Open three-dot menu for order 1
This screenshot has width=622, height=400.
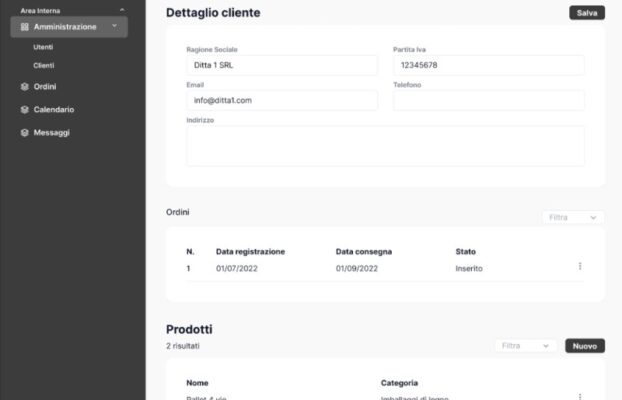point(580,267)
